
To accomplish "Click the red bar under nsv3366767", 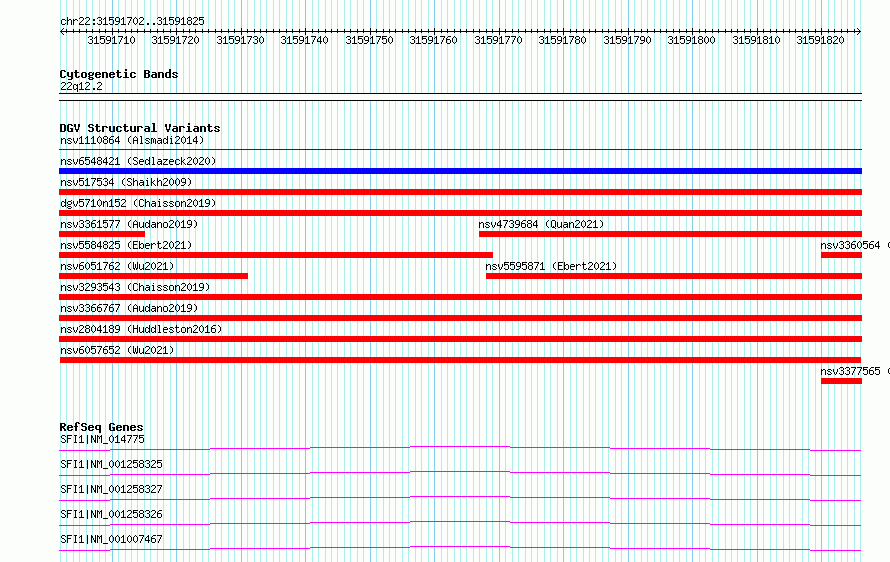I will (460, 318).
